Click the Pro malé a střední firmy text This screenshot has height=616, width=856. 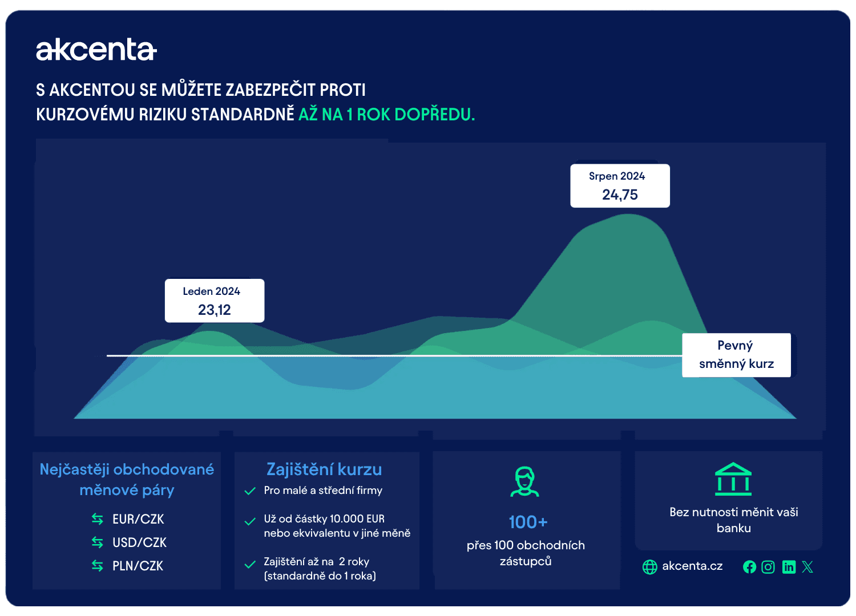[323, 491]
